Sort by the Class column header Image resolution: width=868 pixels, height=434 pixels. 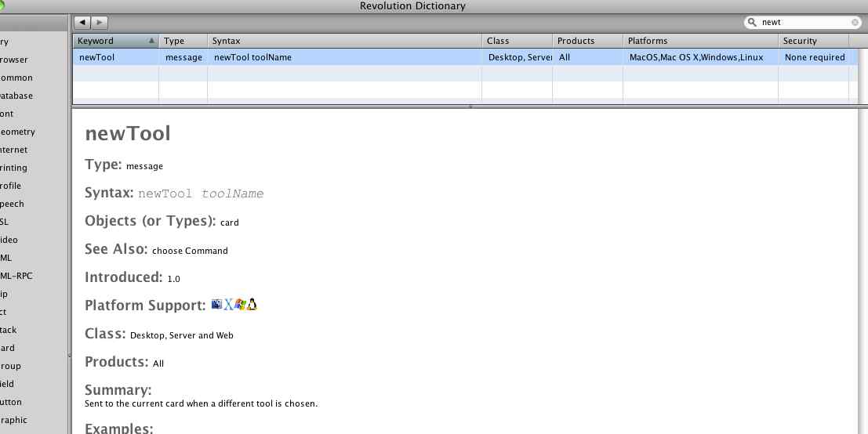518,41
